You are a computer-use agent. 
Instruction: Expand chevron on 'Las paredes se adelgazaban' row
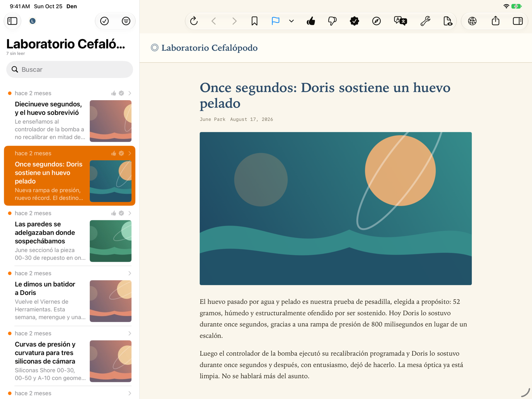130,213
